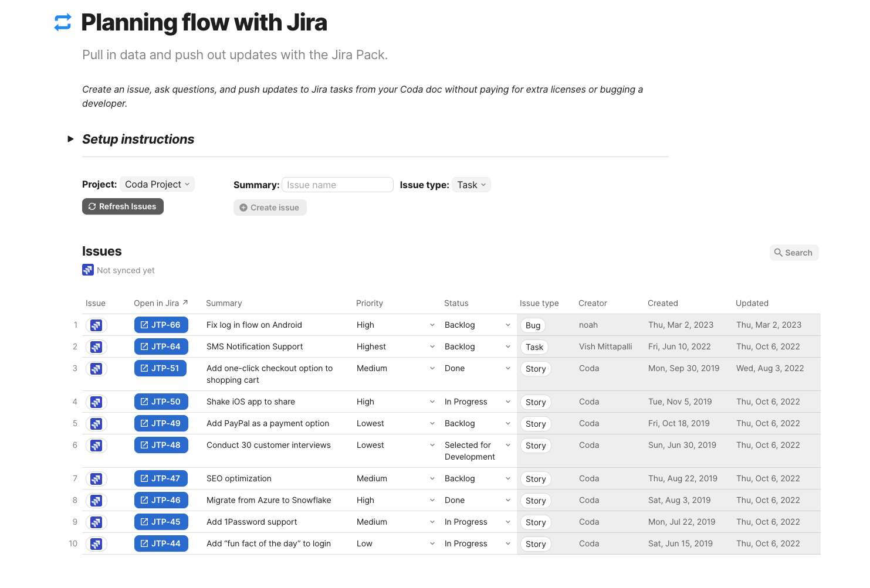Click the Priority column header
870x588 pixels.
pyautogui.click(x=369, y=303)
